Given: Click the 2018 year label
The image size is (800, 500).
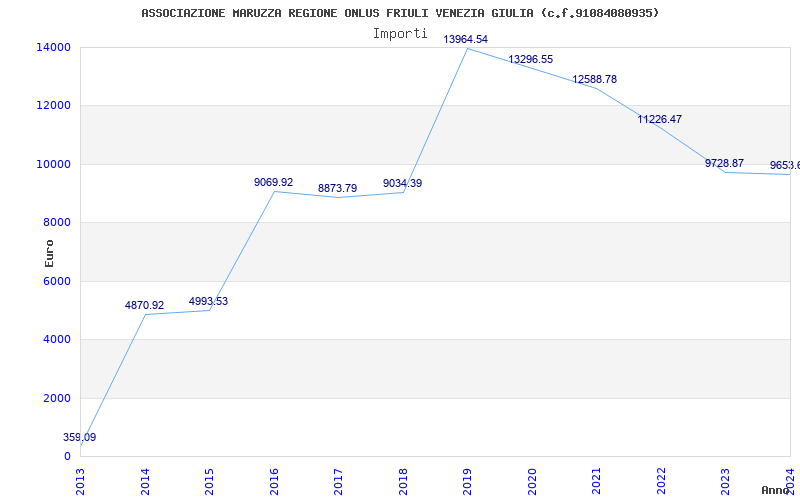Looking at the screenshot, I should pyautogui.click(x=403, y=481).
